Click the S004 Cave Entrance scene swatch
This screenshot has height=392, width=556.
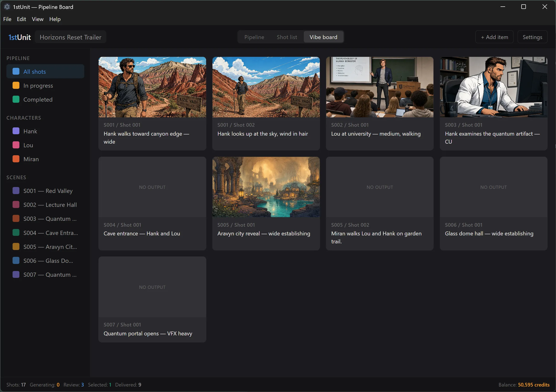point(16,233)
